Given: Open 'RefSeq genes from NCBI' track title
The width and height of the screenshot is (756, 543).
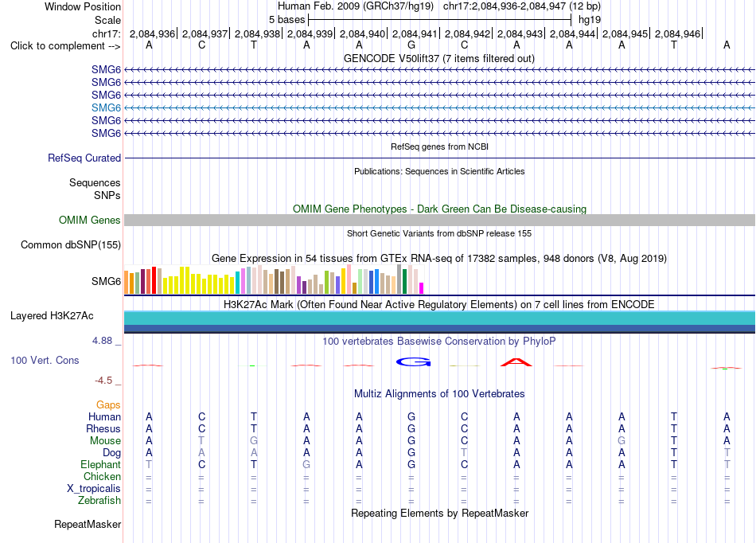Looking at the screenshot, I should (x=440, y=146).
